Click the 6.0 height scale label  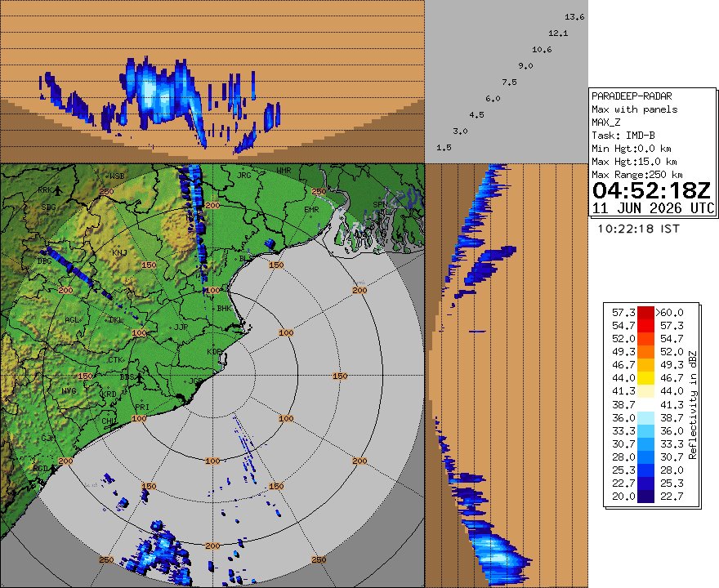click(493, 99)
